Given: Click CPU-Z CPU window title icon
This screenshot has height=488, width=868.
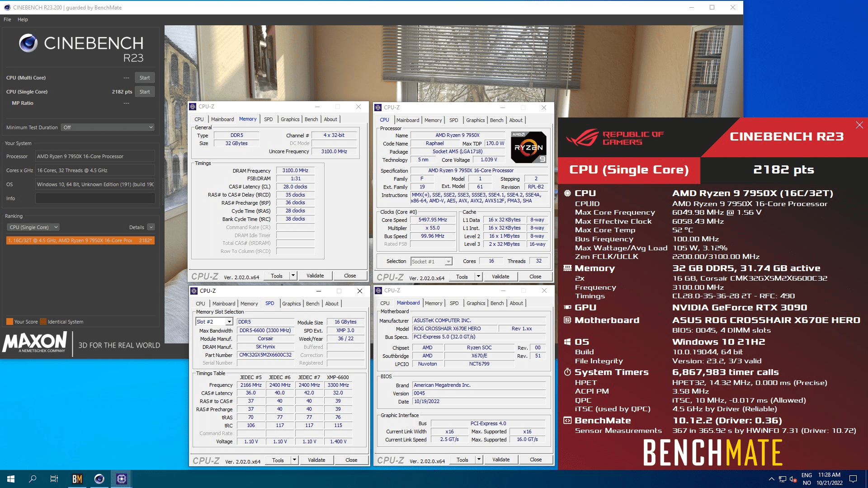Looking at the screenshot, I should (x=378, y=108).
